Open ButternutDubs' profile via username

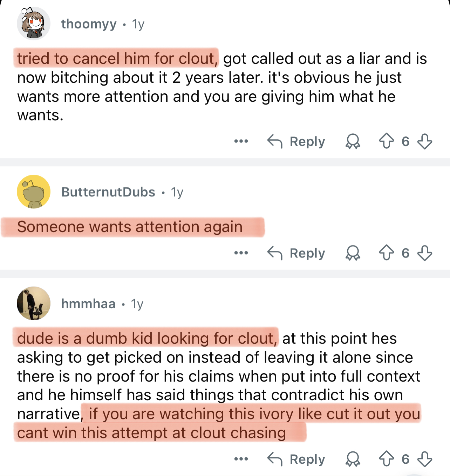pos(108,192)
